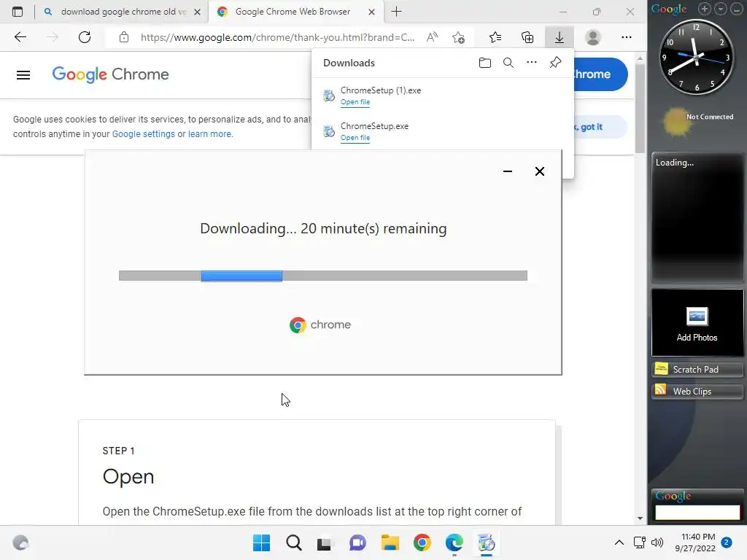The height and width of the screenshot is (560, 747).
Task: Open new tab with plus button
Action: (x=396, y=12)
